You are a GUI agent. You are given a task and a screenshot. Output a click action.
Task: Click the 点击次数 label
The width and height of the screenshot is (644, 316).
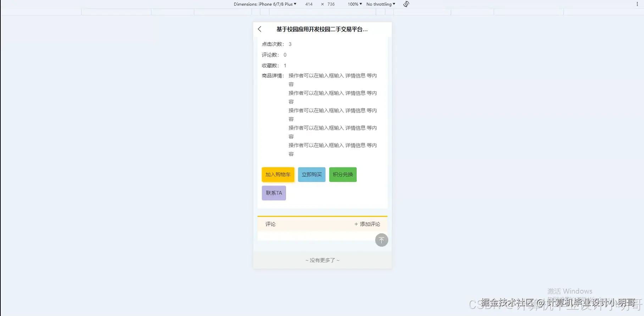pyautogui.click(x=273, y=44)
